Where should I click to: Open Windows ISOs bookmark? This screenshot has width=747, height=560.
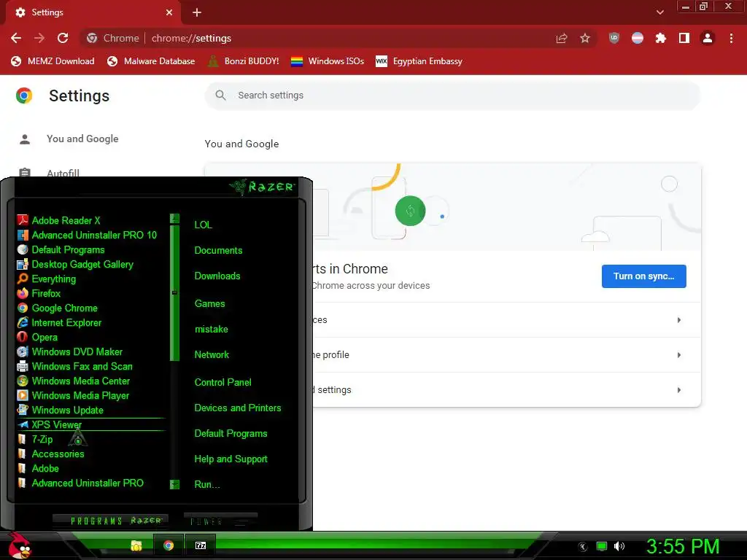328,61
